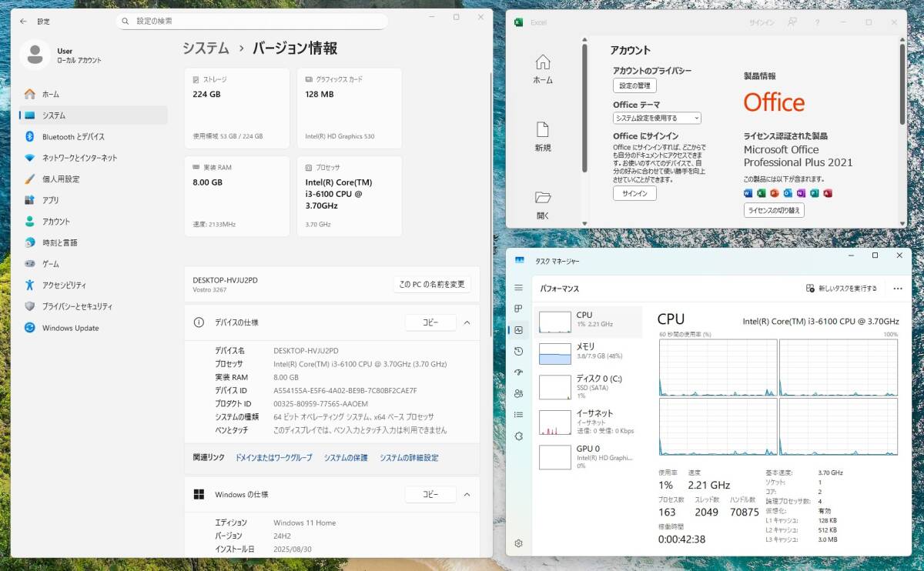Click the 個人用設定 paintbrush icon
Image resolution: width=924 pixels, height=571 pixels.
tap(29, 179)
